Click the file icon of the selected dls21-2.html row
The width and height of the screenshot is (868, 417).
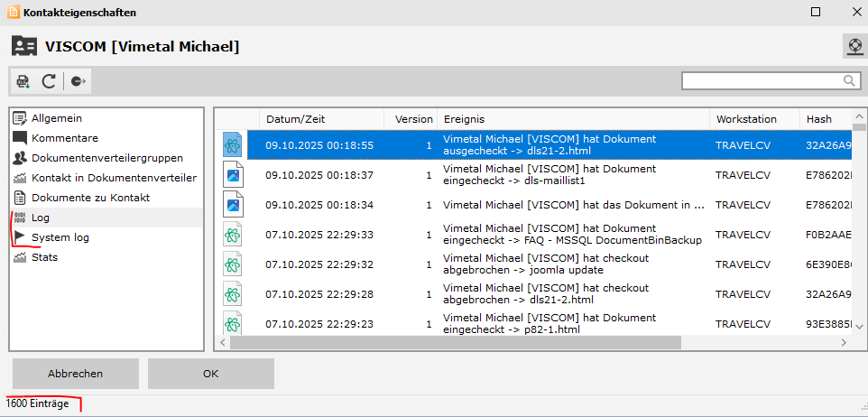(233, 144)
